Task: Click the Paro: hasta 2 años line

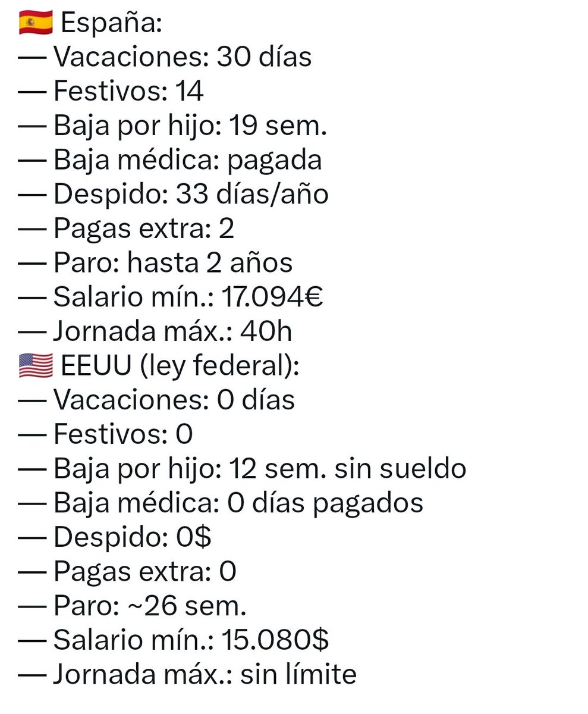Action: pyautogui.click(x=156, y=263)
